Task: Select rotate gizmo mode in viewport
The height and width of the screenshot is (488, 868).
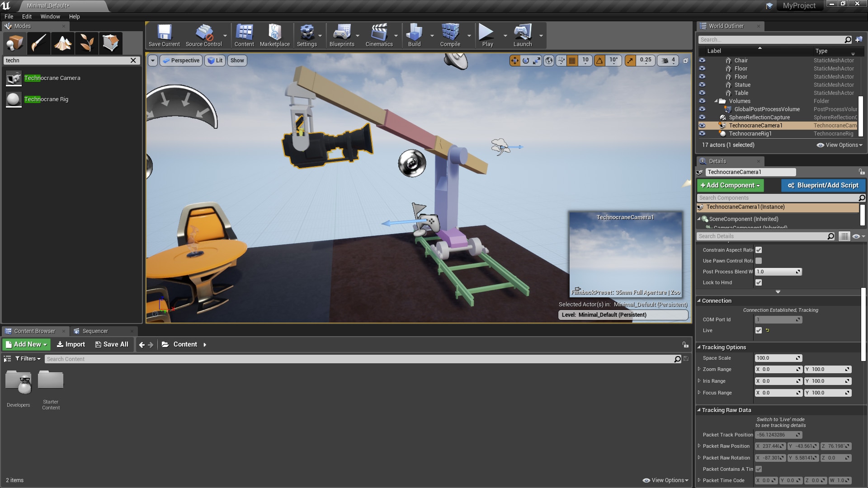Action: (526, 61)
